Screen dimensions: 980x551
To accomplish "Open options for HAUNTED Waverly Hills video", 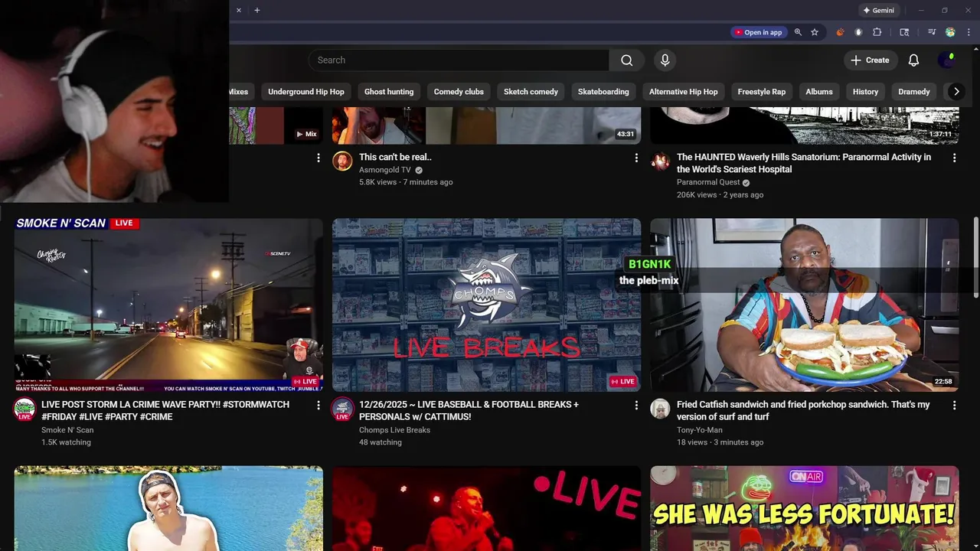I will point(954,158).
